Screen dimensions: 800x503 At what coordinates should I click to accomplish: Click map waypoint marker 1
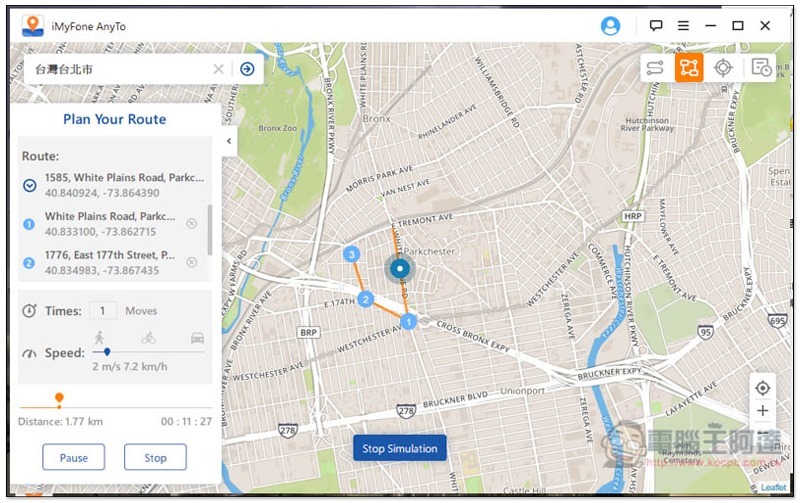pos(409,321)
